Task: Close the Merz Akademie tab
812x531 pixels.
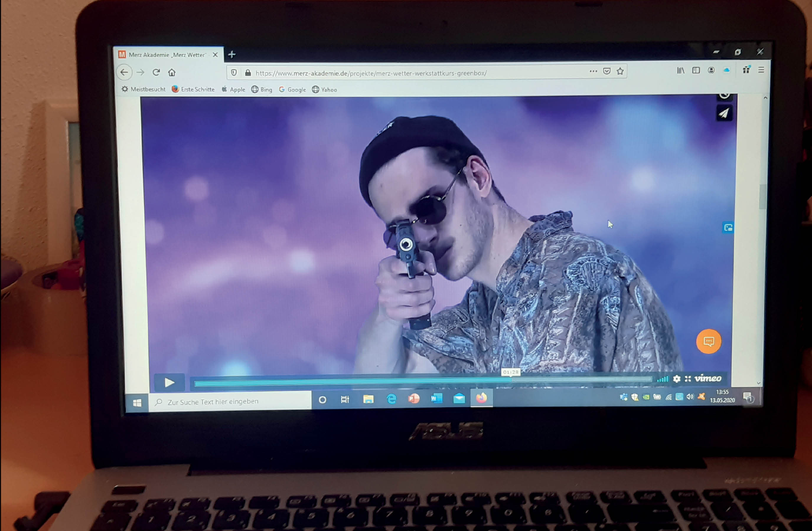Action: (215, 55)
